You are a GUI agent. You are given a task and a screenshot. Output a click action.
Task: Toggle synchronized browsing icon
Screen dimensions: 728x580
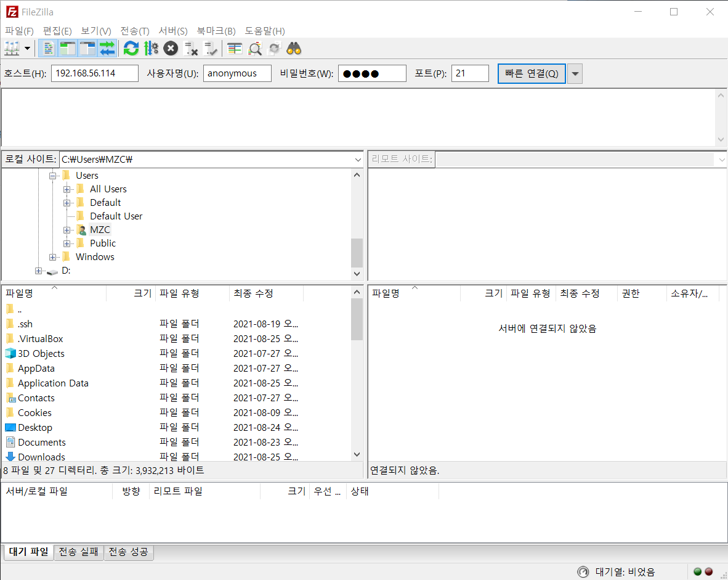pyautogui.click(x=275, y=48)
